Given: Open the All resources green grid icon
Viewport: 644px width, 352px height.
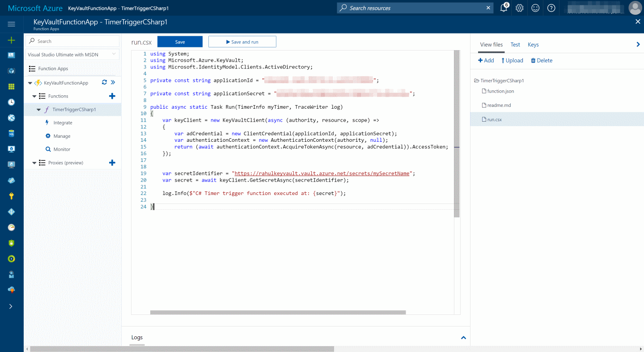Looking at the screenshot, I should coord(11,86).
